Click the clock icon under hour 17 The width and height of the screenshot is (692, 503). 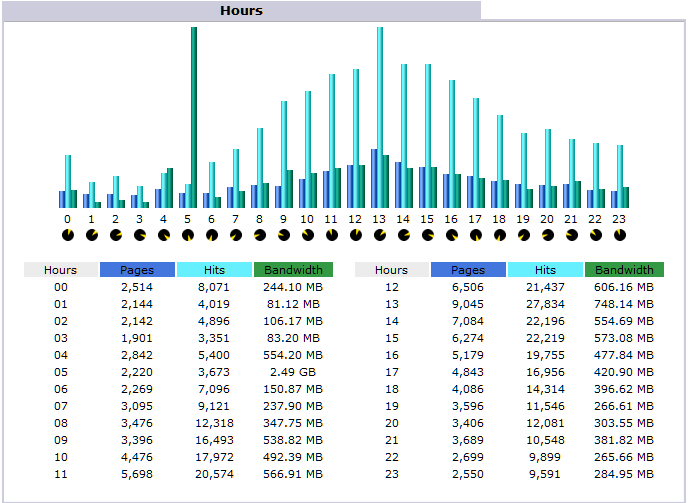[476, 235]
